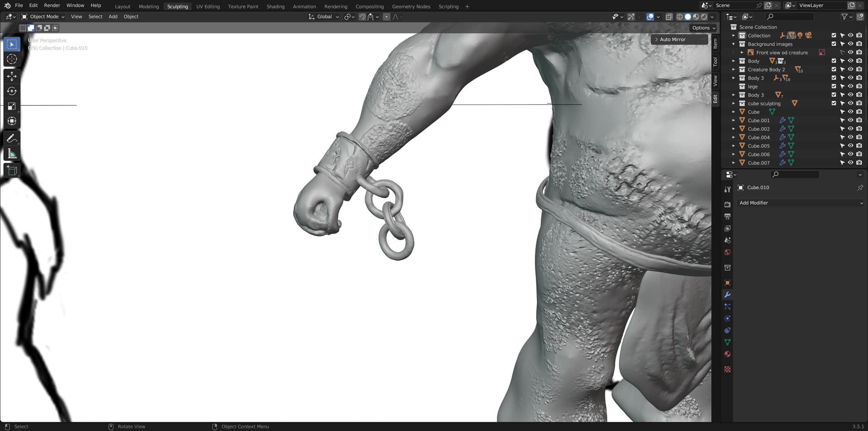Open the Add Modifier dropdown
The image size is (868, 431).
tap(800, 203)
